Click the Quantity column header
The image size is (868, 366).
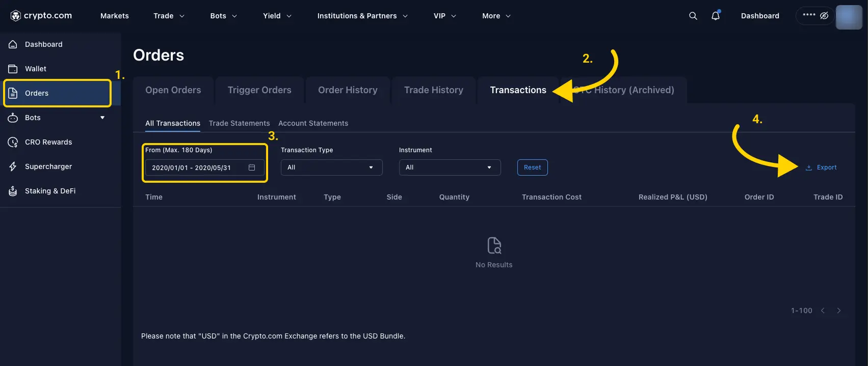point(455,197)
